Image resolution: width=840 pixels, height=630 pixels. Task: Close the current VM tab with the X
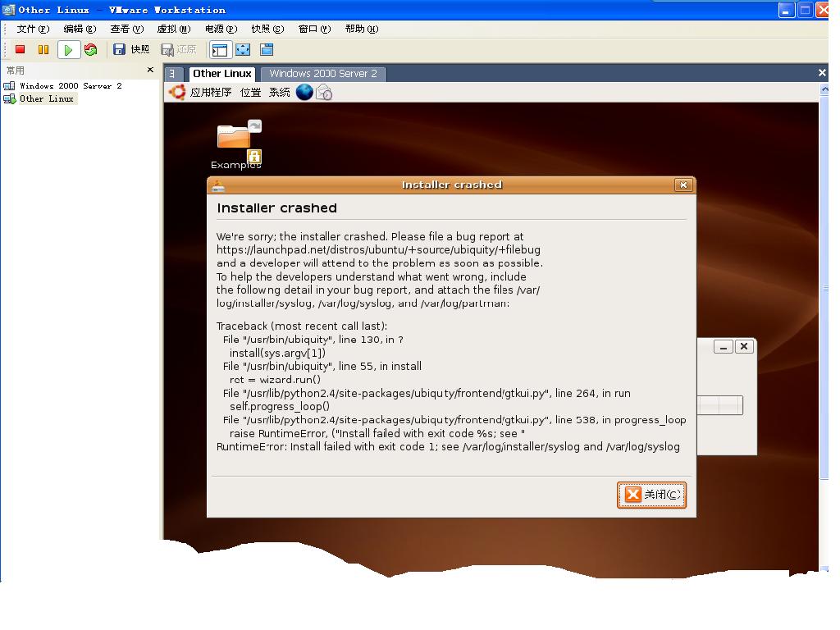coord(822,72)
